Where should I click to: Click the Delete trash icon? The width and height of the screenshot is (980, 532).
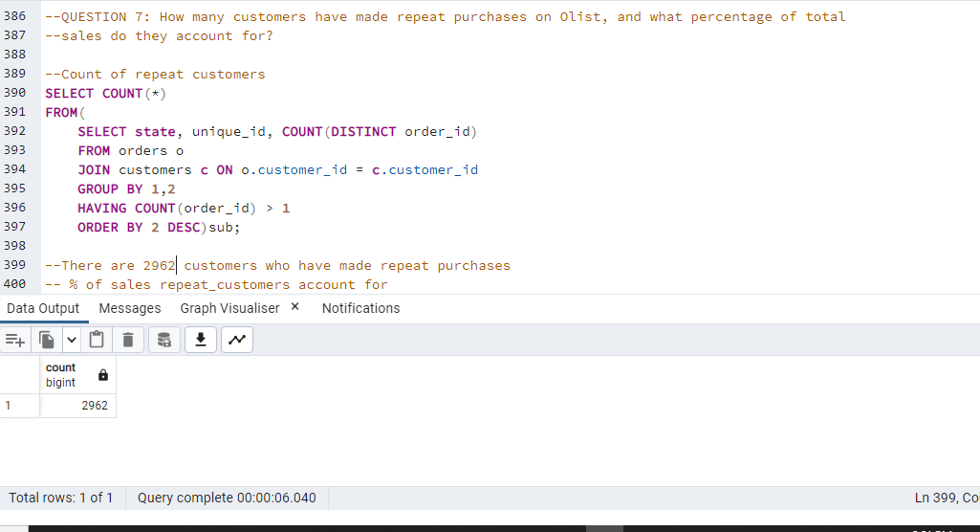tap(128, 340)
